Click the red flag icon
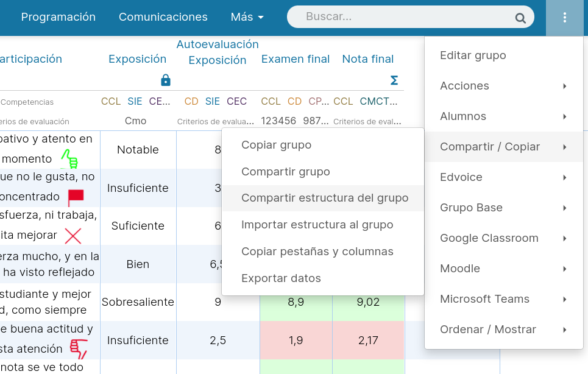 76,198
